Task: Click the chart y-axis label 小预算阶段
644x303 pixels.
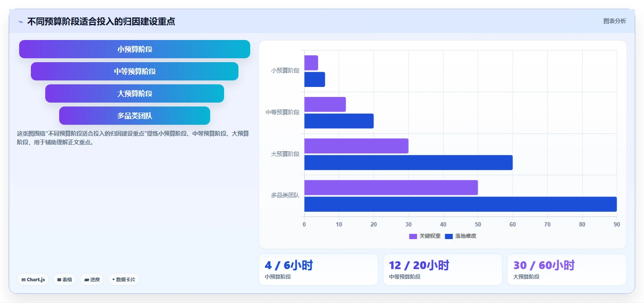Action: (285, 70)
